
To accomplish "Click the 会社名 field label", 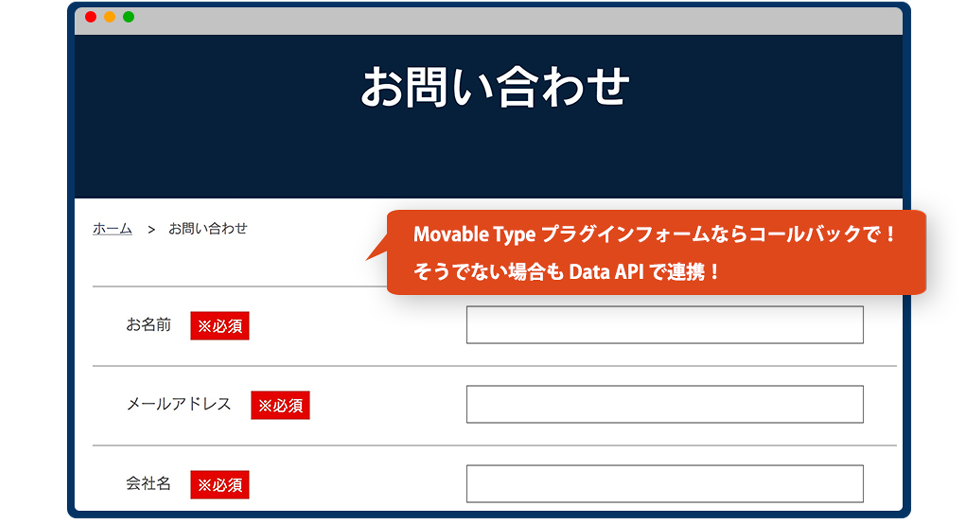I will 148,483.
